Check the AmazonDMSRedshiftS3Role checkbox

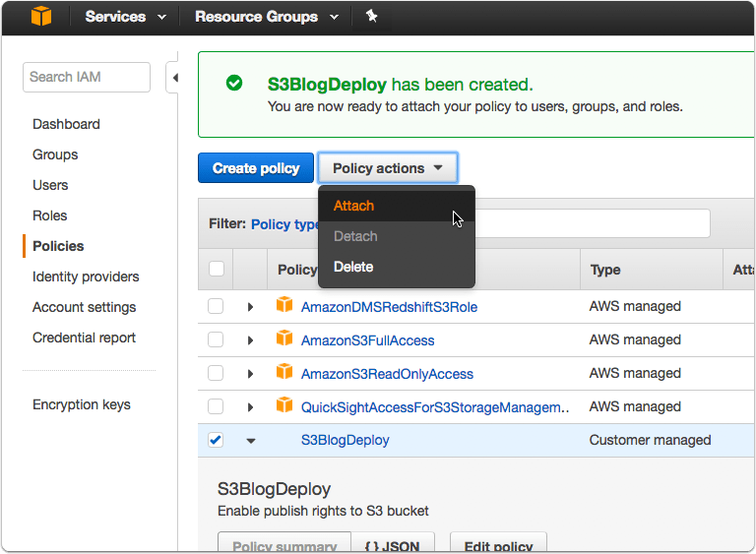[x=216, y=306]
